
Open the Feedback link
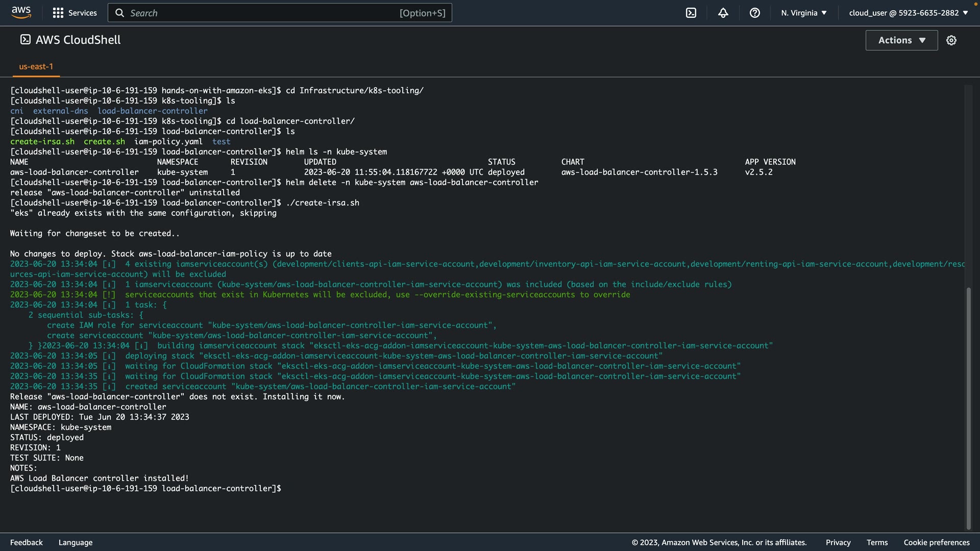click(26, 542)
